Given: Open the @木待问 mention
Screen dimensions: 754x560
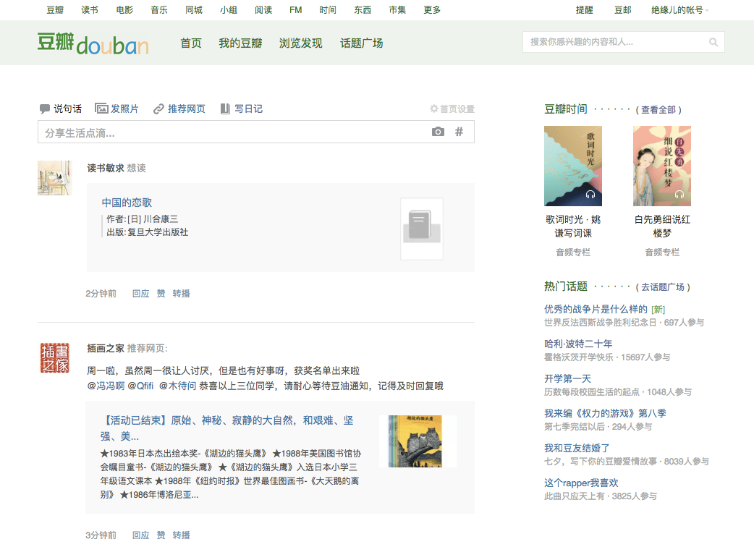Looking at the screenshot, I should coord(177,386).
